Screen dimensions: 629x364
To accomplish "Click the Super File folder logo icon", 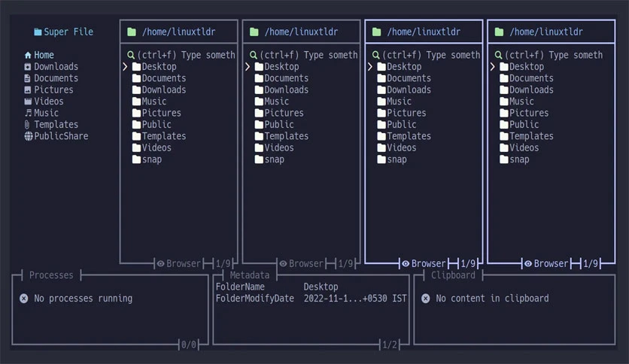I will click(x=38, y=32).
